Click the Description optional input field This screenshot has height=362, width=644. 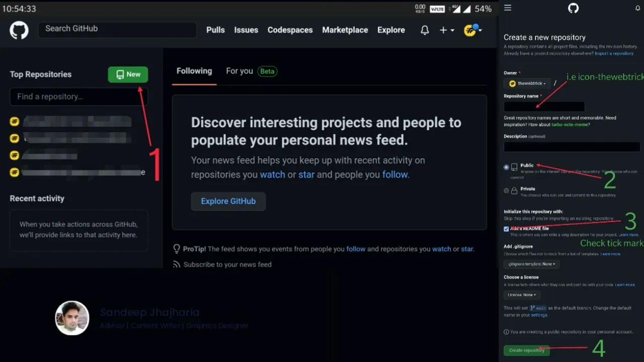tap(572, 147)
